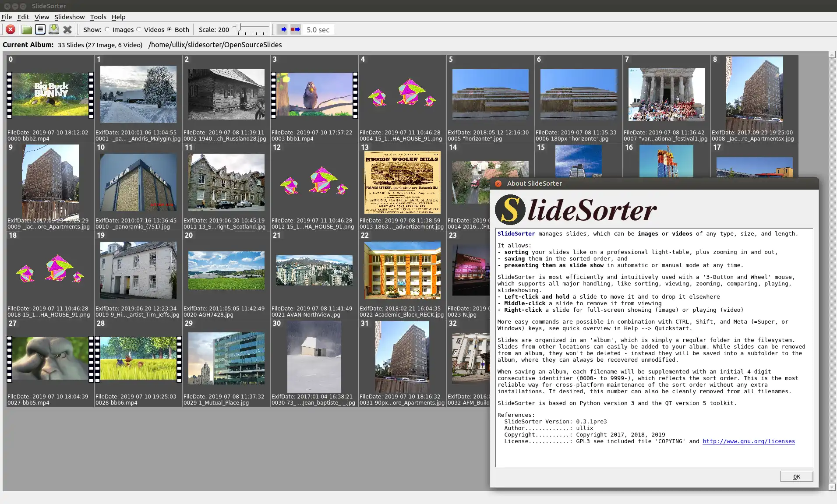
Task: Click the '33 Slides (27 Image, 6 Video)' text
Action: point(100,45)
